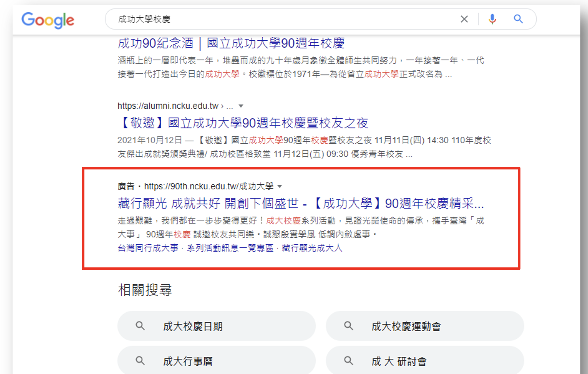588x374 pixels.
Task: Click the ad URL 90th.ncku.edu.tw/成功大學
Action: tap(209, 186)
